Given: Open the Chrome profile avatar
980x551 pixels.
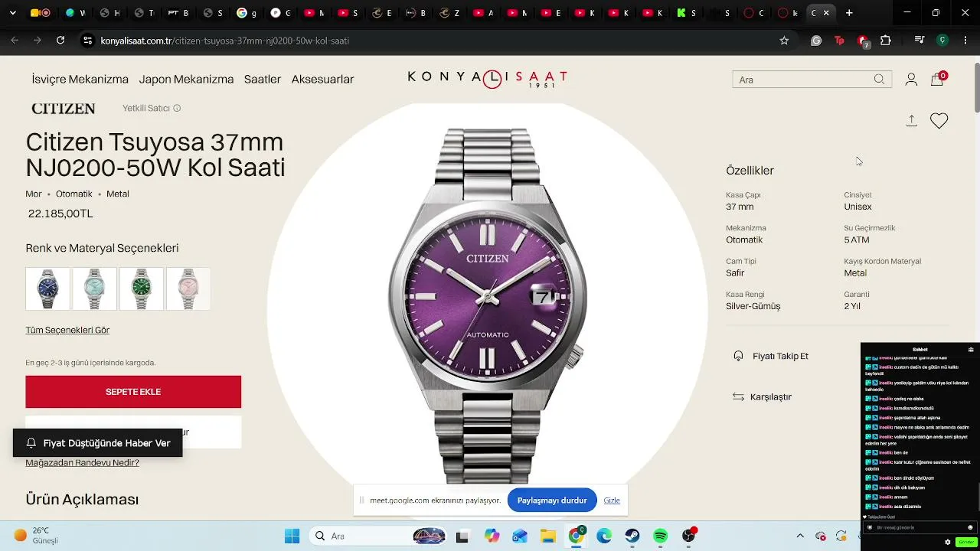Looking at the screenshot, I should pyautogui.click(x=943, y=41).
